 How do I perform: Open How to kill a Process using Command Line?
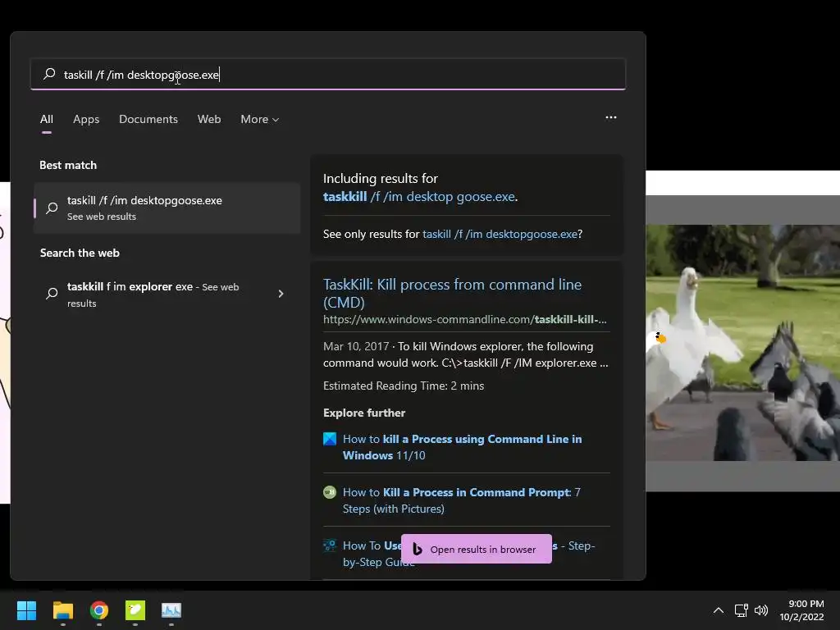(x=462, y=447)
